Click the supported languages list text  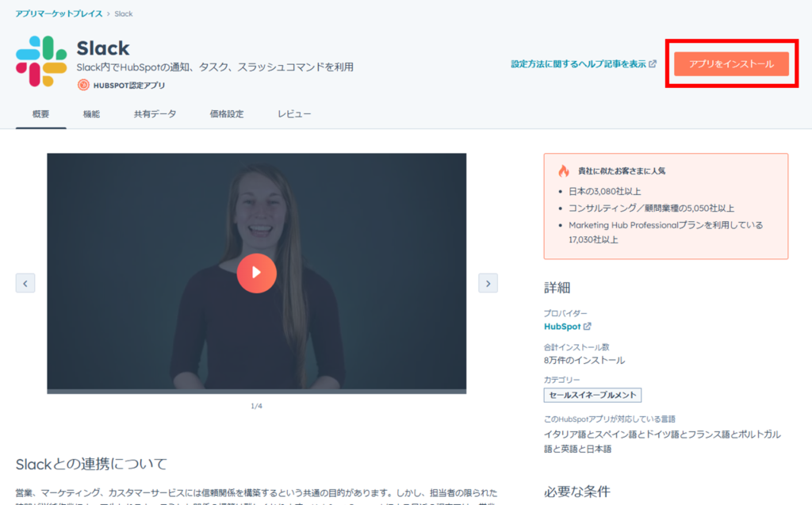[x=662, y=442]
